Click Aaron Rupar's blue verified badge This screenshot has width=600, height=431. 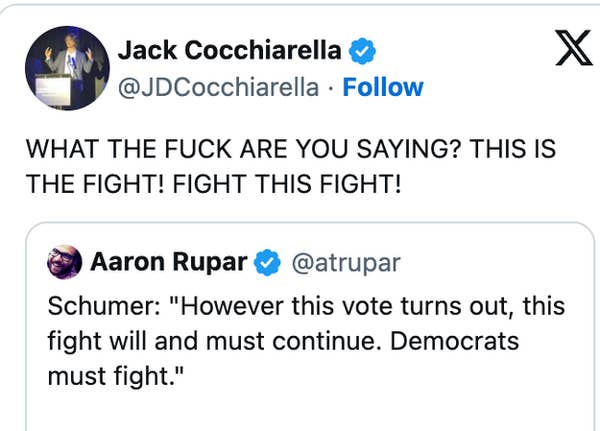[x=265, y=263]
